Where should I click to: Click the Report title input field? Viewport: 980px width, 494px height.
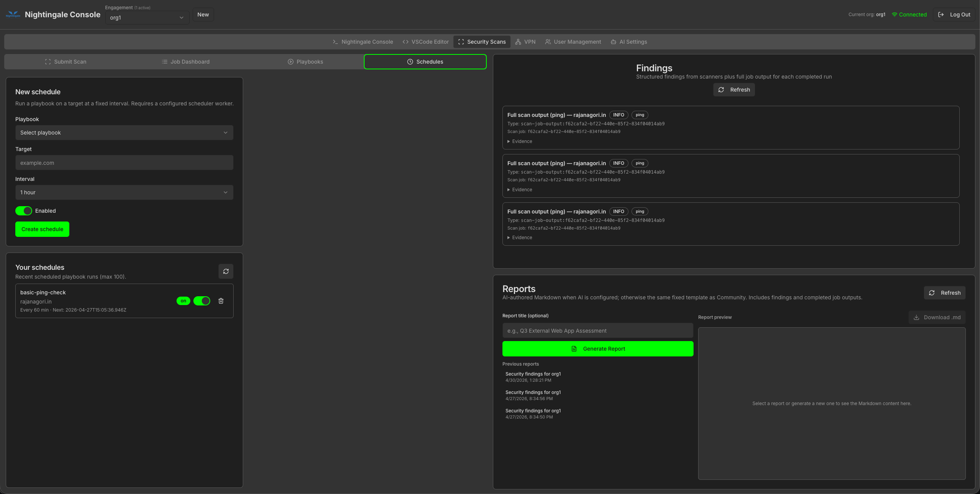pos(598,330)
